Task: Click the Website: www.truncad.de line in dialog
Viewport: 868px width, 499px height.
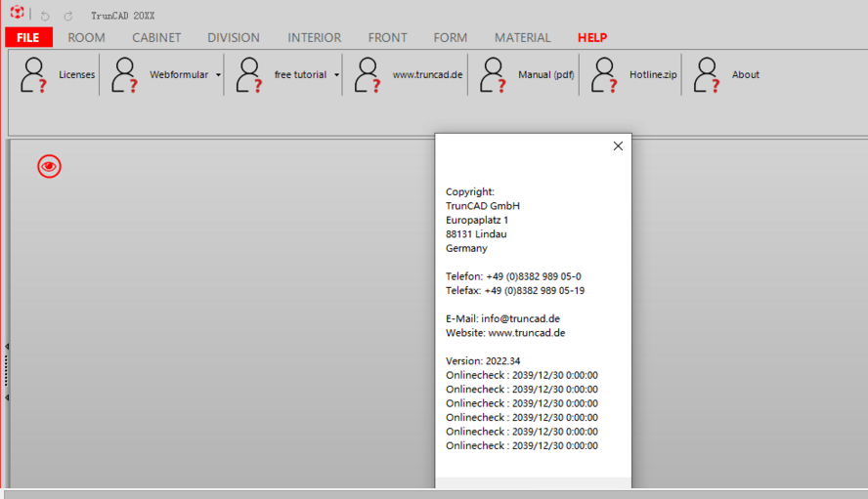Action: pyautogui.click(x=505, y=333)
